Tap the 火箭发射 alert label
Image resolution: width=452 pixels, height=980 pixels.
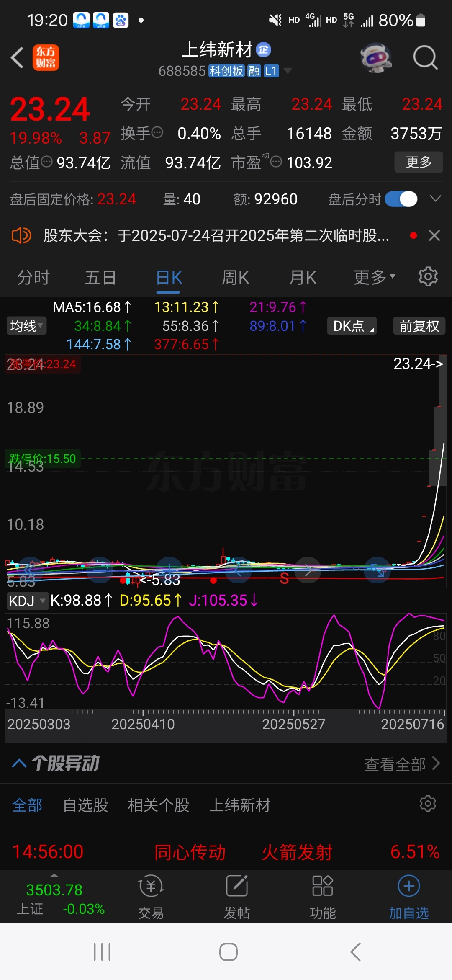point(297,852)
